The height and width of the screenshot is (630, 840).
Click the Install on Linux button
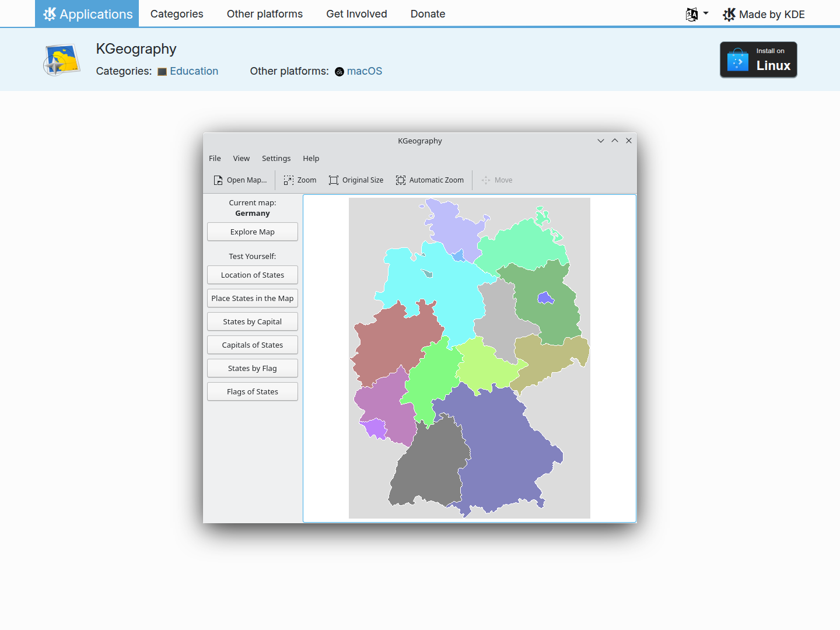[758, 60]
